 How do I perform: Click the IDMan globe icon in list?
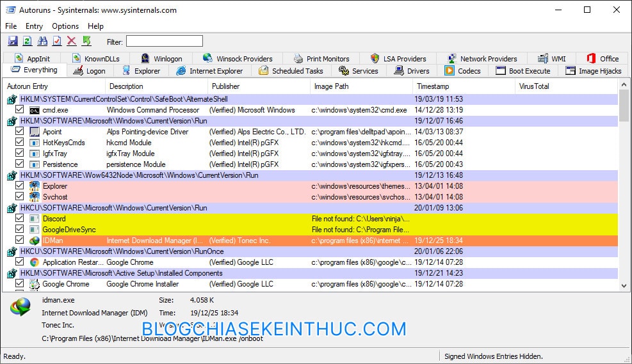[35, 241]
